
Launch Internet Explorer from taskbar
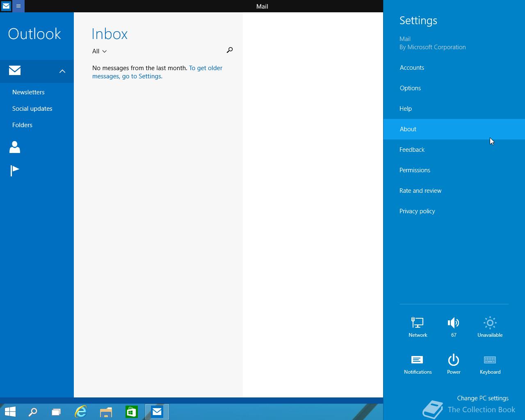point(81,412)
